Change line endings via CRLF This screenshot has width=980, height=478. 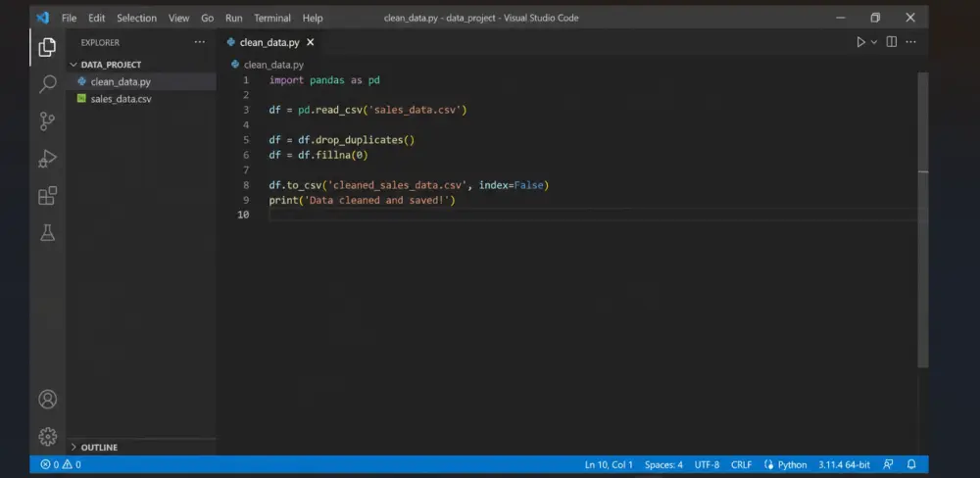pyautogui.click(x=741, y=465)
